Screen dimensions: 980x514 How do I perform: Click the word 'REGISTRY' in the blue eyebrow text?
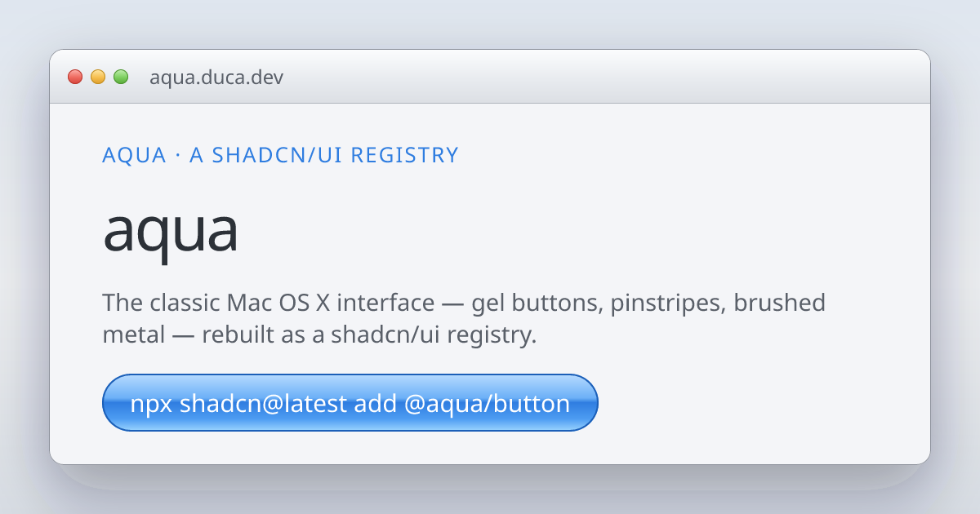tap(404, 155)
